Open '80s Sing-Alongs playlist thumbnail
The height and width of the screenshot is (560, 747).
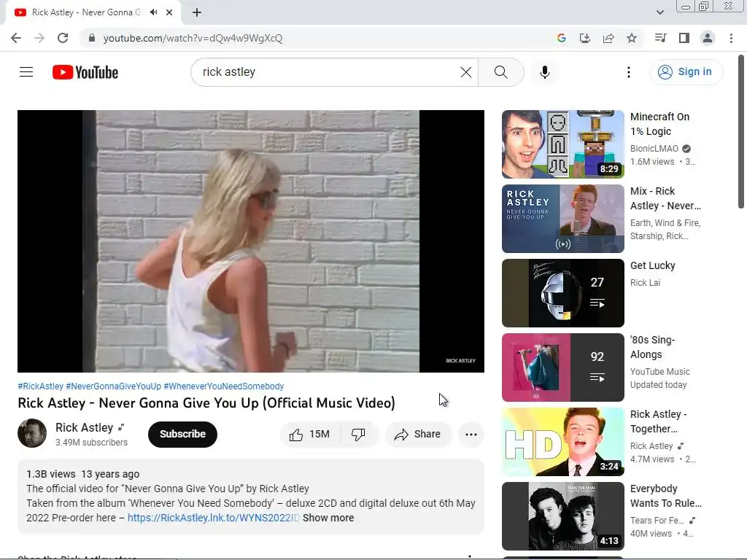562,367
